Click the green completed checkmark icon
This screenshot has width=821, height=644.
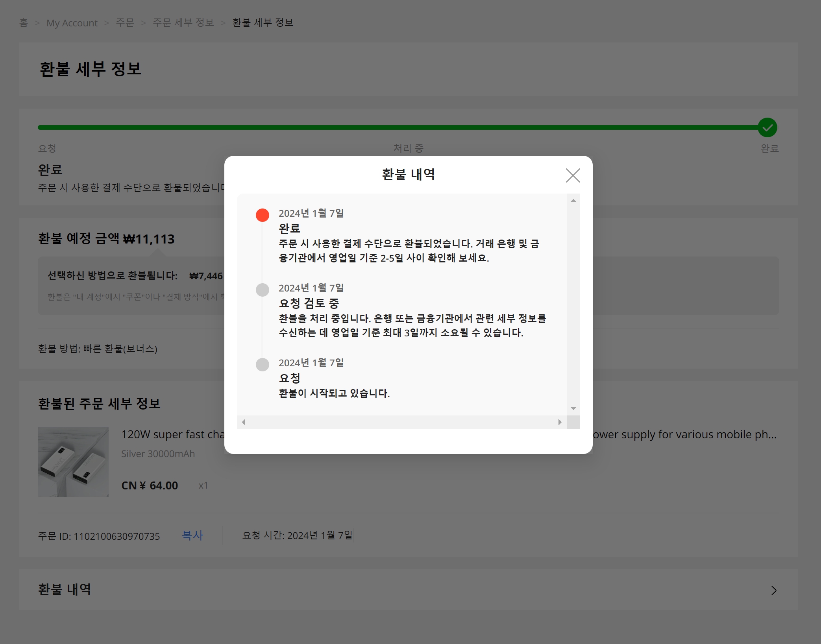[x=767, y=127]
